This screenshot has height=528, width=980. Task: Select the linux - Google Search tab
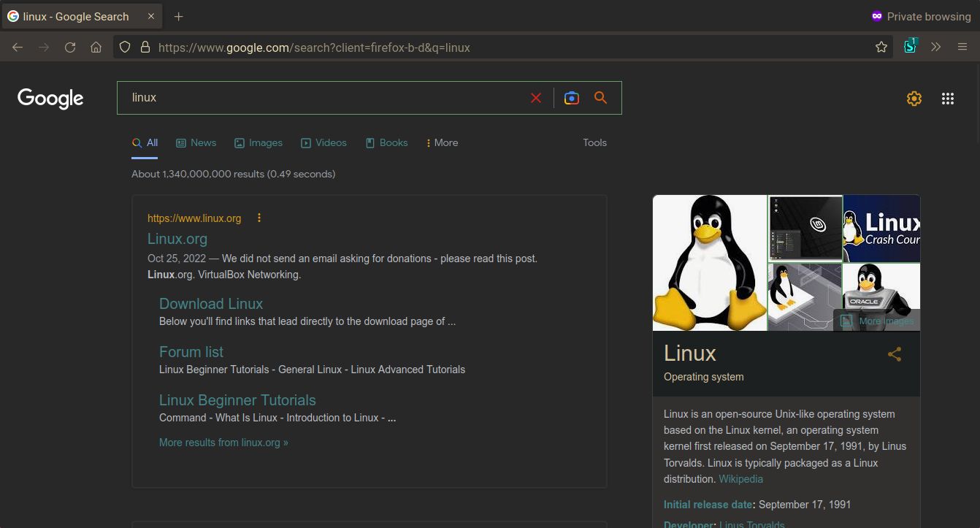point(81,16)
